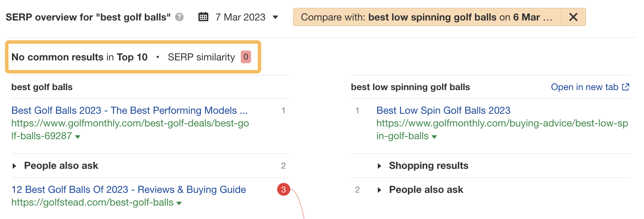This screenshot has width=644, height=219.
Task: Open the 7 Mar 2023 date dropdown
Action: point(246,17)
